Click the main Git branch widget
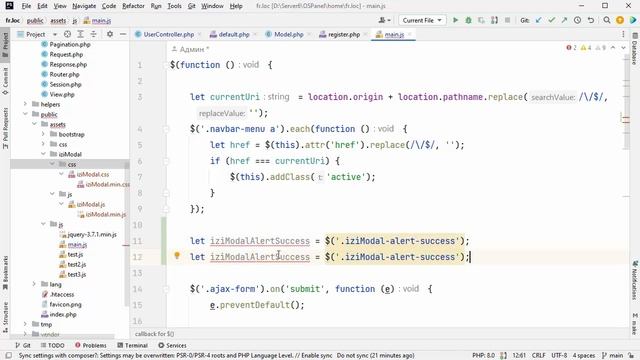Viewport: 640px width, 360px height. pos(613,356)
